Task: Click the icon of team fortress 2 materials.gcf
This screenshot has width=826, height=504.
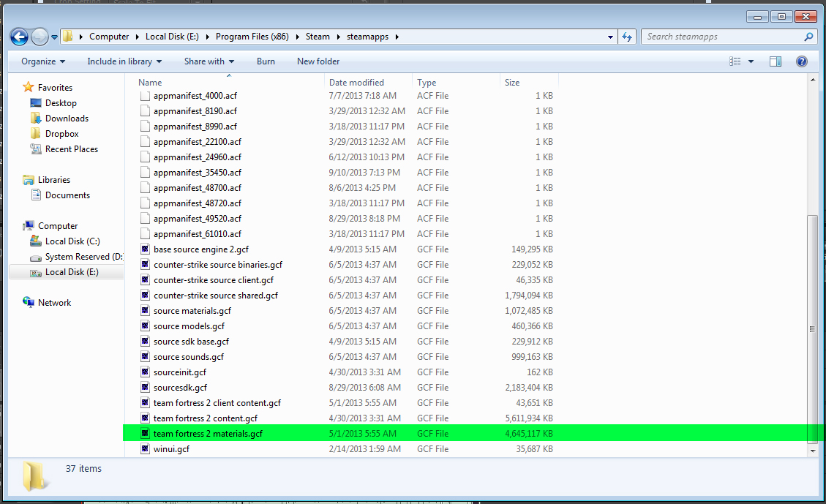Action: 145,434
